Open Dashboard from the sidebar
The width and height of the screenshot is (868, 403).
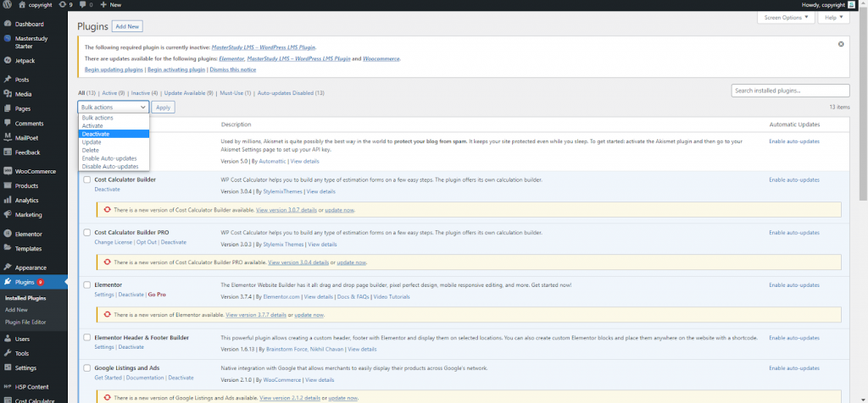29,24
